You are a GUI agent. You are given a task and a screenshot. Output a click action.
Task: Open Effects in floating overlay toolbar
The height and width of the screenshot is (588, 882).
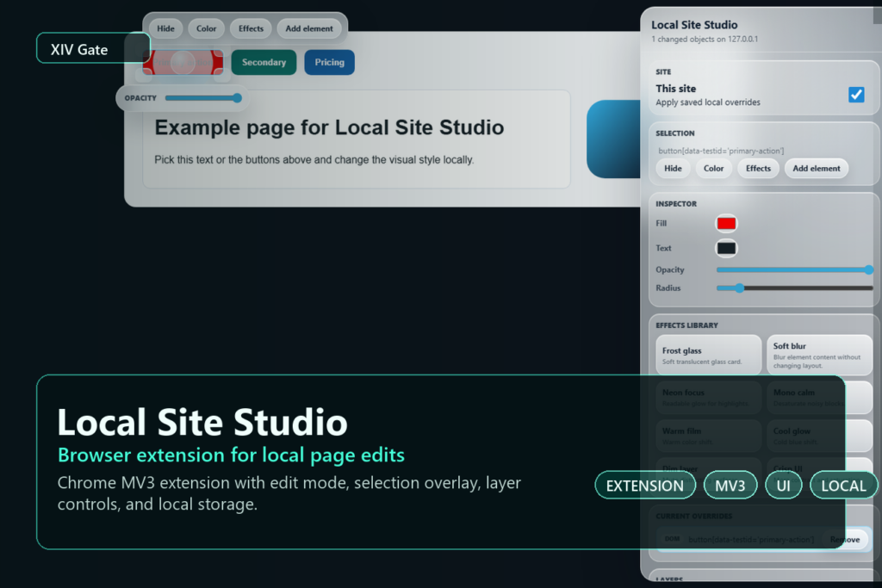[x=251, y=28]
